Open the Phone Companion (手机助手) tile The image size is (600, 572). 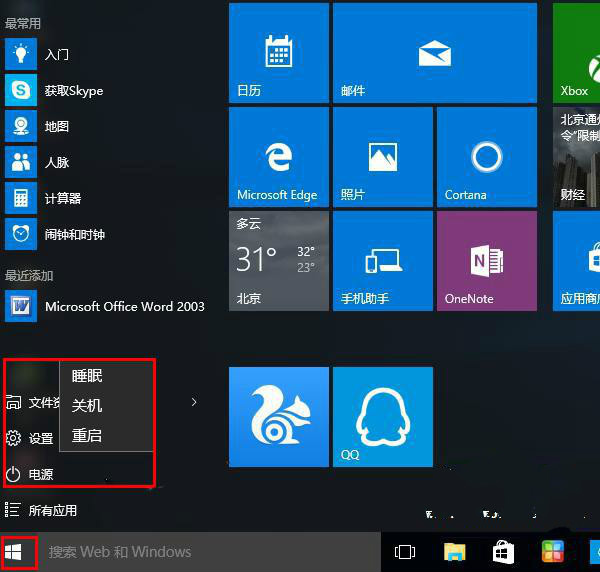[382, 260]
